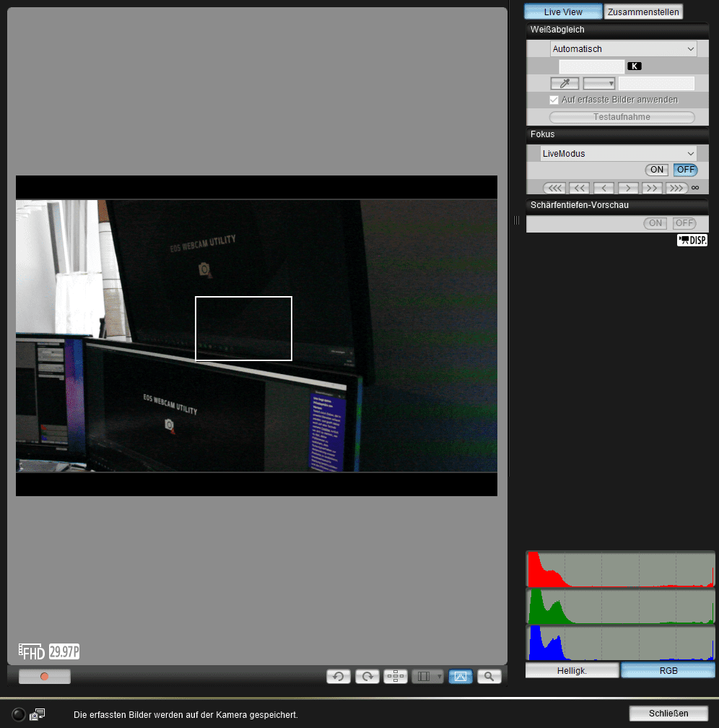Click the empty field right of the eyedropper dropdown
The image size is (719, 728).
(656, 84)
